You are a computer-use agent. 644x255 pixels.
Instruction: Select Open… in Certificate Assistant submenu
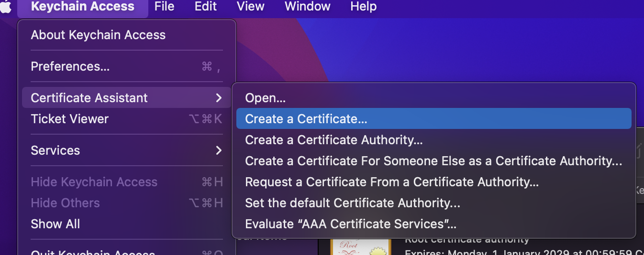pyautogui.click(x=265, y=98)
